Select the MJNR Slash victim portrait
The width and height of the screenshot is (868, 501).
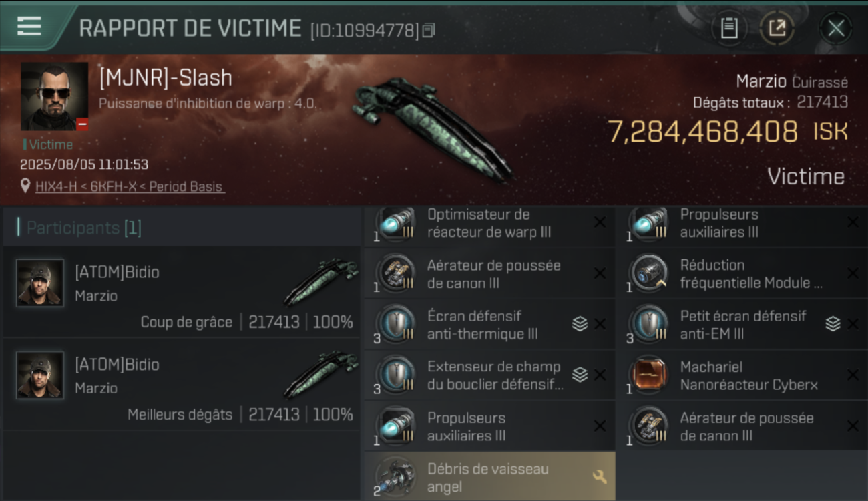point(54,96)
